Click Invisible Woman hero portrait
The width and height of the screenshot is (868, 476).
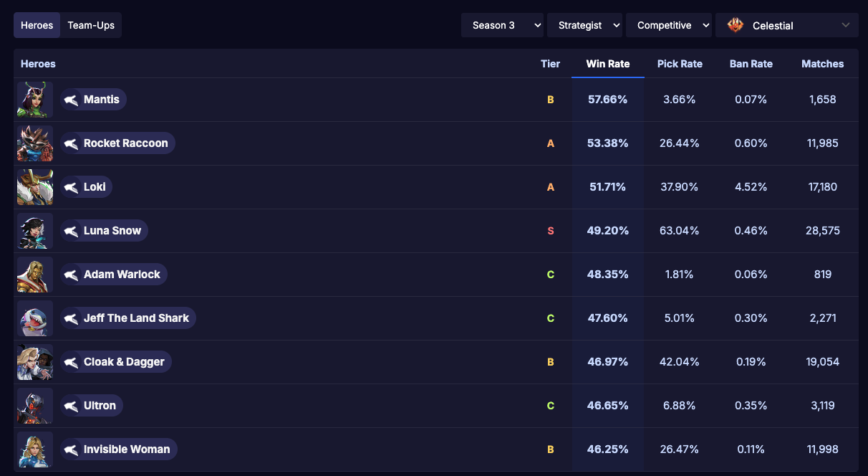click(x=35, y=449)
